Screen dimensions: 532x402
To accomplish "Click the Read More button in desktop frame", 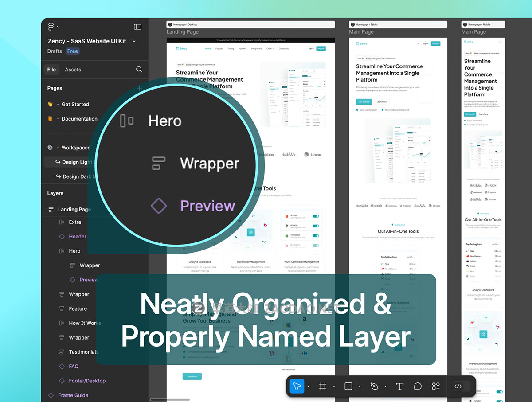I will (192, 376).
